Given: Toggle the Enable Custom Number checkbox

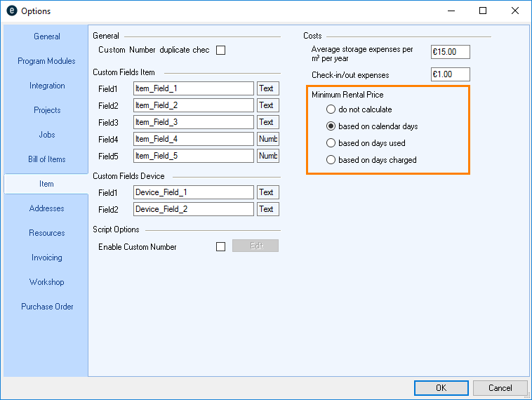Looking at the screenshot, I should point(221,247).
